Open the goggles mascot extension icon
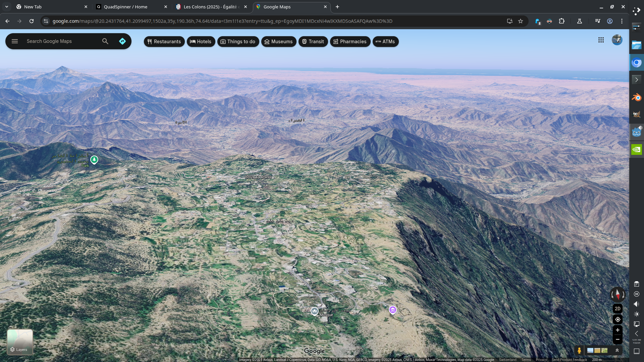Viewport: 644px width, 362px height. click(x=549, y=21)
